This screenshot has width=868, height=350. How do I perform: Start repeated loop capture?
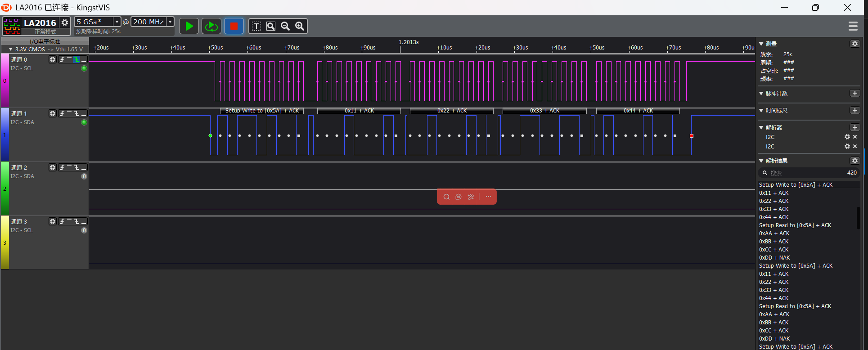point(211,27)
